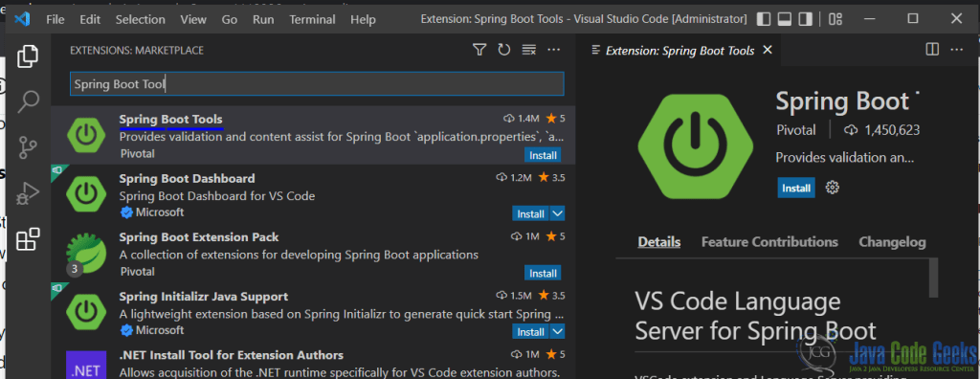Screen dimensions: 980x379
Task: Select Spring Boot Extension Pack entry title
Action: (x=199, y=237)
